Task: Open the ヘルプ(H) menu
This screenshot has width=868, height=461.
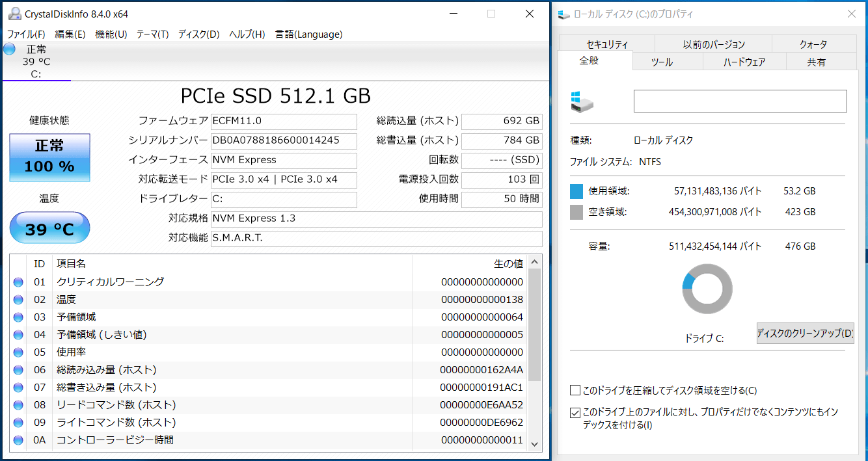Action: pos(247,34)
